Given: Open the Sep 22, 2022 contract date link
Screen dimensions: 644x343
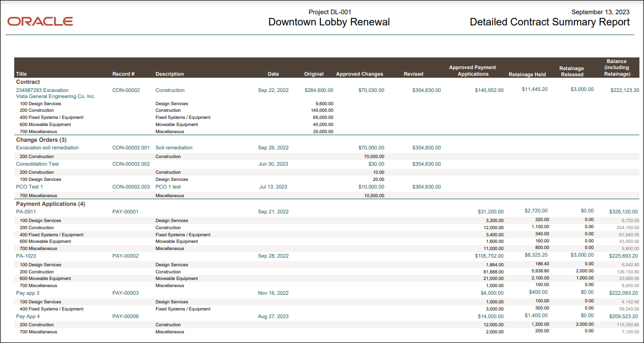Looking at the screenshot, I should tap(274, 90).
